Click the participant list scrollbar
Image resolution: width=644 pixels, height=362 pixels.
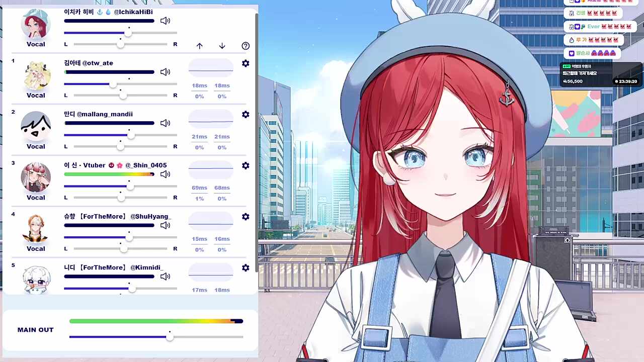[257, 143]
